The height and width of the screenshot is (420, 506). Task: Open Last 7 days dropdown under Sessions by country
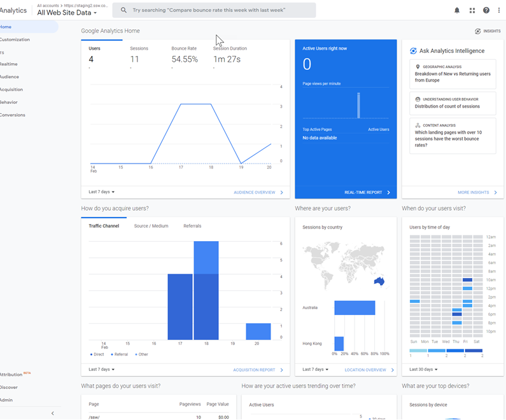click(316, 369)
